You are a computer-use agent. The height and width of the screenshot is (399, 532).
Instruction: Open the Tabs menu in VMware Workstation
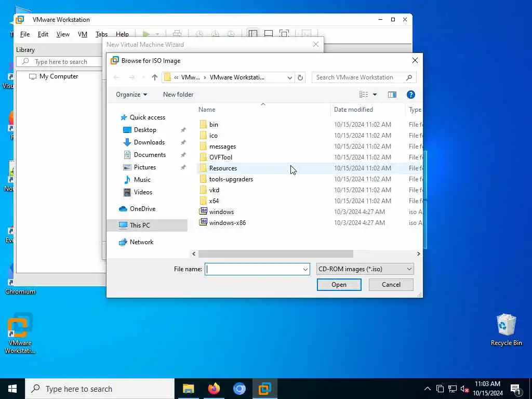[x=101, y=34]
